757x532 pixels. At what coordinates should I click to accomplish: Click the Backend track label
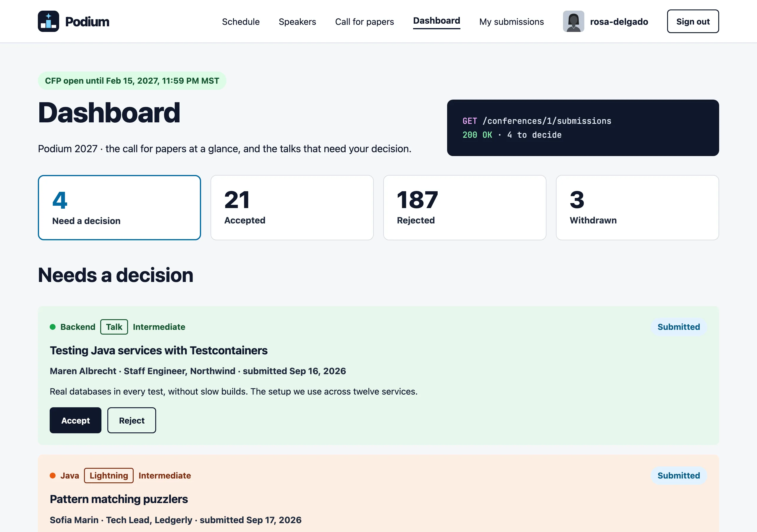click(78, 327)
